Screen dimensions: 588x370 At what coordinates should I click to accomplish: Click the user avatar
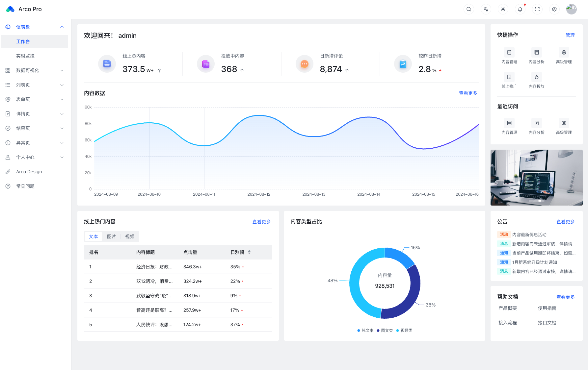coord(572,9)
